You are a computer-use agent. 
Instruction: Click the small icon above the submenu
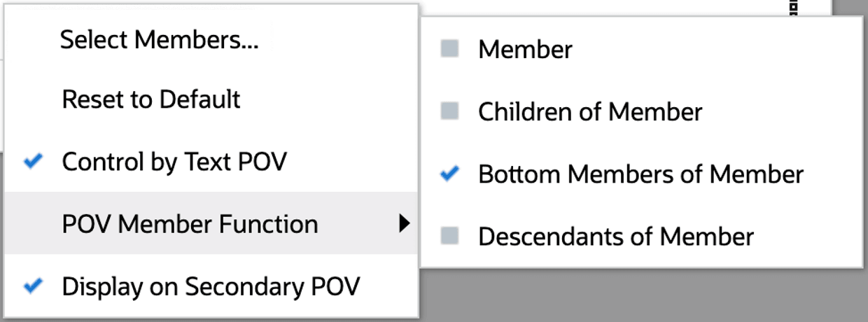click(793, 8)
